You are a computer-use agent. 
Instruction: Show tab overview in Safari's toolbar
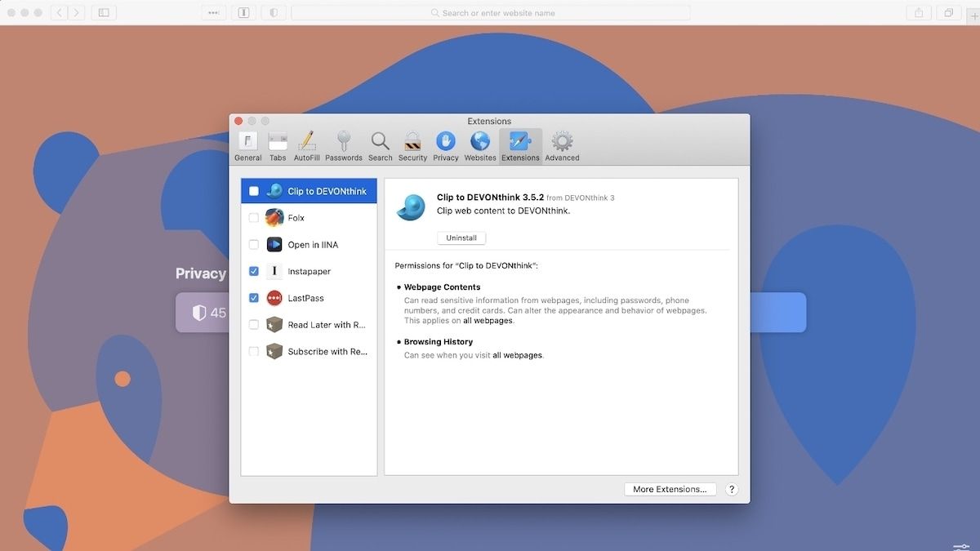coord(948,12)
